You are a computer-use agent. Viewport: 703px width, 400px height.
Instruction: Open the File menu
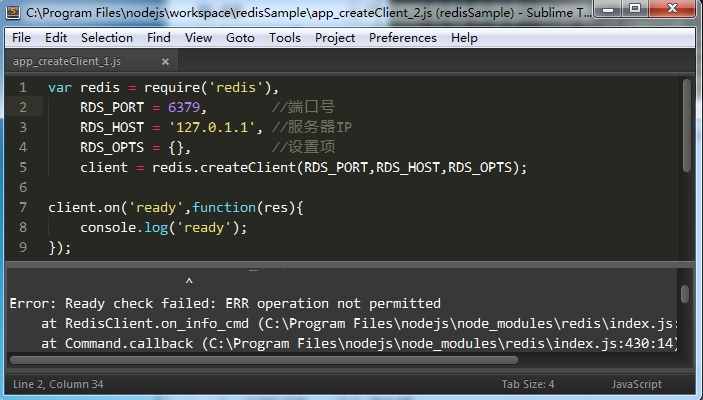pos(21,38)
